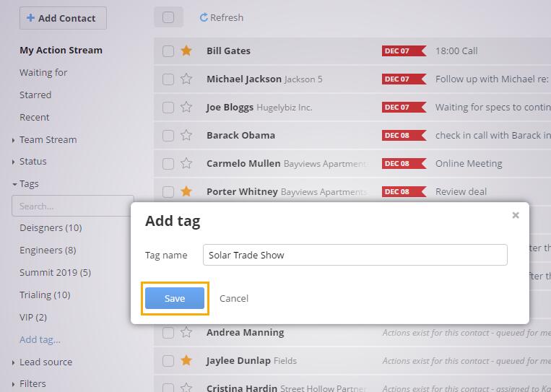The image size is (551, 392).
Task: Expand the Lead source section
Action: point(13,362)
